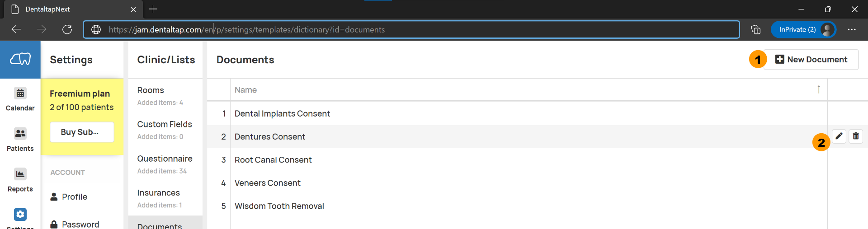The width and height of the screenshot is (868, 229).
Task: Click the Dentaltap tooth logo
Action: pos(20,59)
